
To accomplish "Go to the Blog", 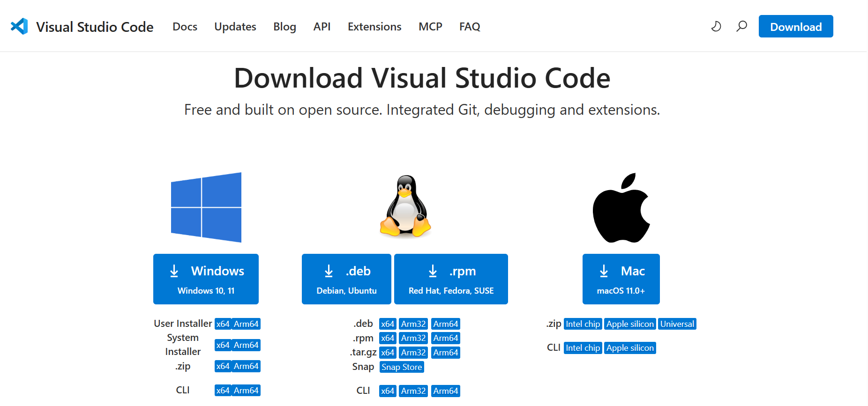I will tap(284, 27).
